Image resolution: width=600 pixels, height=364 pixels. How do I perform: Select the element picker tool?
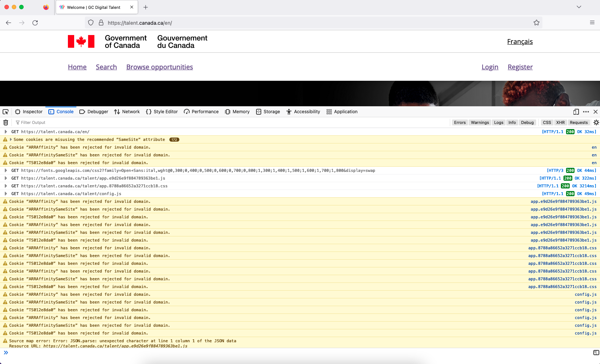pos(6,111)
